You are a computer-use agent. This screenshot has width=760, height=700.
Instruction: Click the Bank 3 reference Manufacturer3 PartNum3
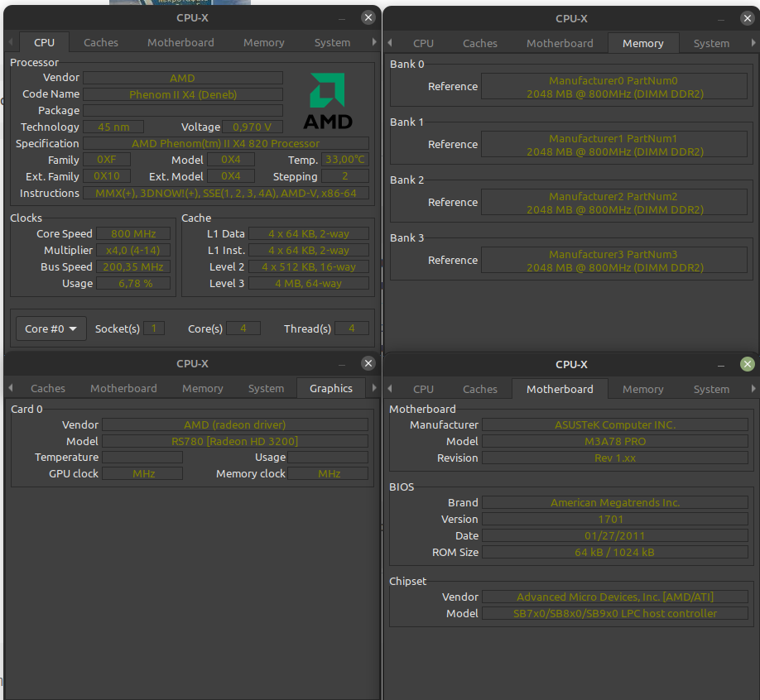pos(614,261)
